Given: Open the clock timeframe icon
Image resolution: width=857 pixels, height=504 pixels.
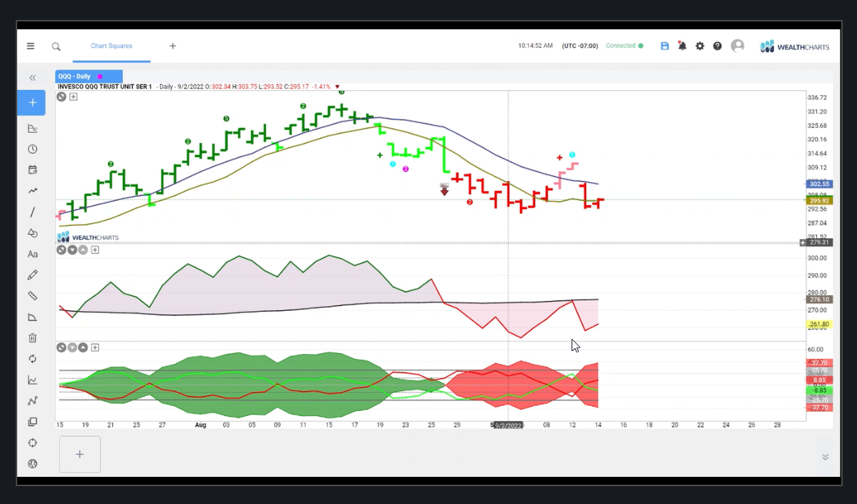Looking at the screenshot, I should click(33, 149).
